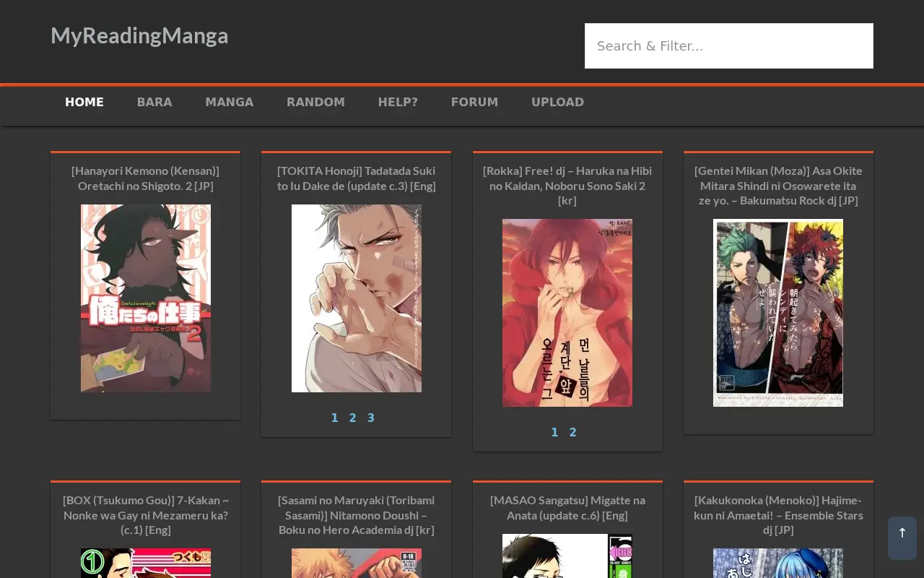Visit the FORUM menu item
The width and height of the screenshot is (924, 578).
pyautogui.click(x=474, y=102)
